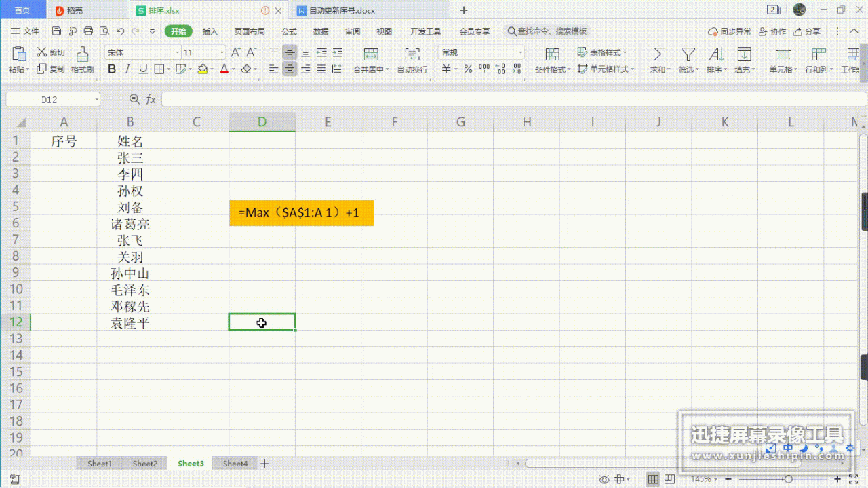Cut selection with the 剪切 scissors button
The image size is (868, 488).
[51, 52]
